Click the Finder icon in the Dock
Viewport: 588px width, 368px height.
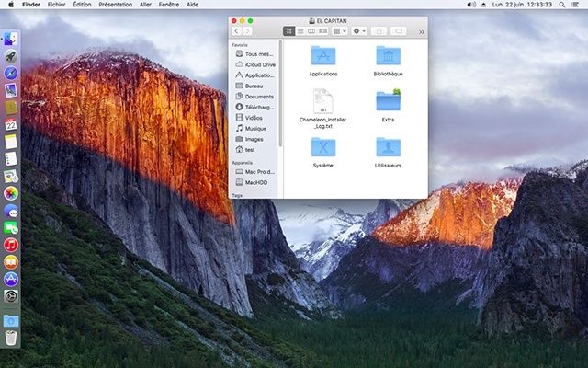[11, 39]
